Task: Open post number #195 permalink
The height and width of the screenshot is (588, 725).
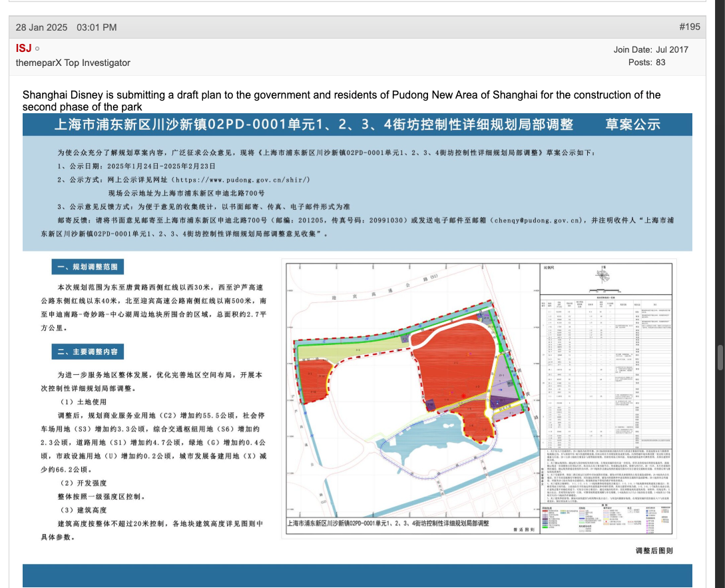Action: [689, 27]
